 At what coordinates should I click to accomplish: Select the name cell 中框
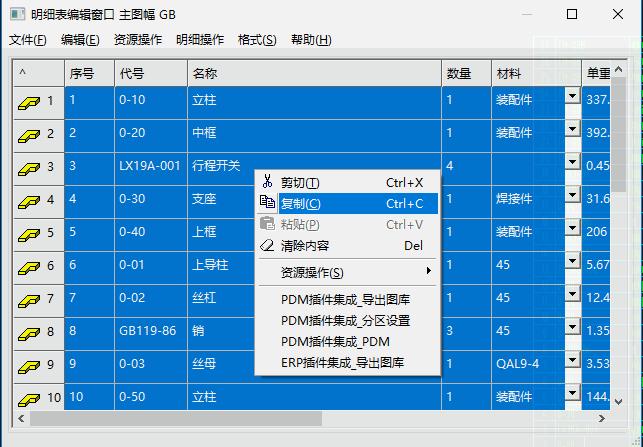pos(315,136)
